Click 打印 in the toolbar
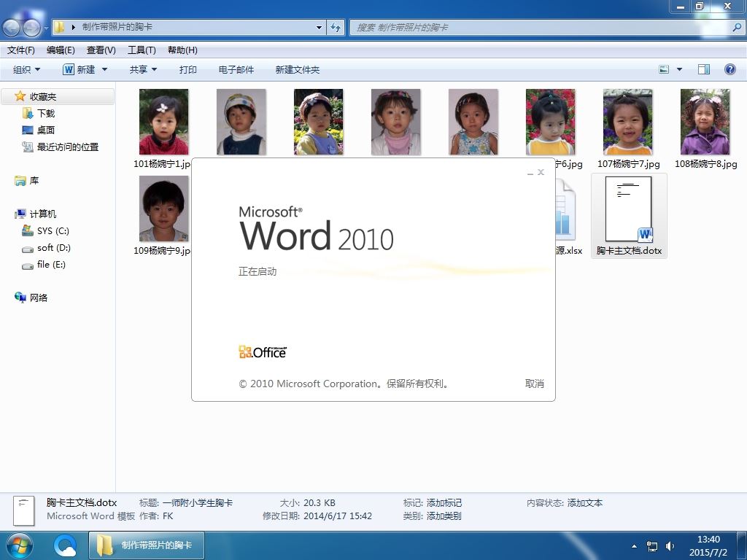Screen dimensions: 747x560 (x=187, y=69)
